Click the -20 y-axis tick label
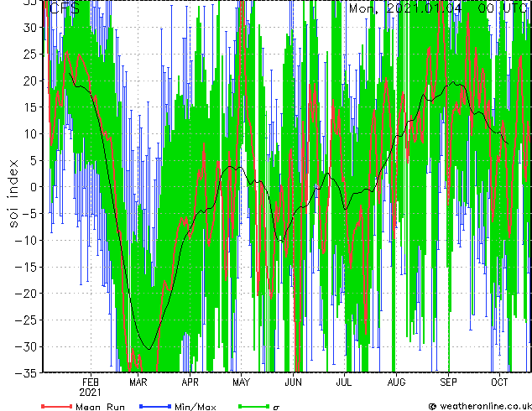Viewport: 532px width, 411px height. 26,294
